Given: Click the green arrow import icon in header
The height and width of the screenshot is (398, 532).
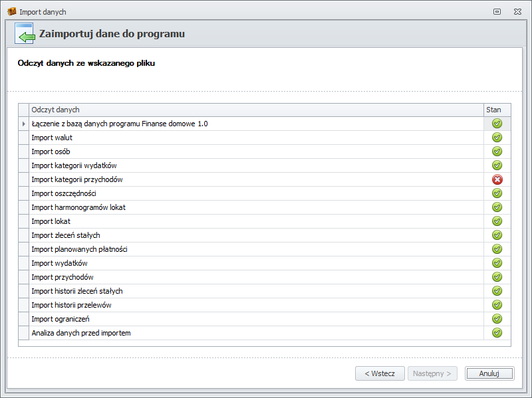Looking at the screenshot, I should tap(25, 34).
